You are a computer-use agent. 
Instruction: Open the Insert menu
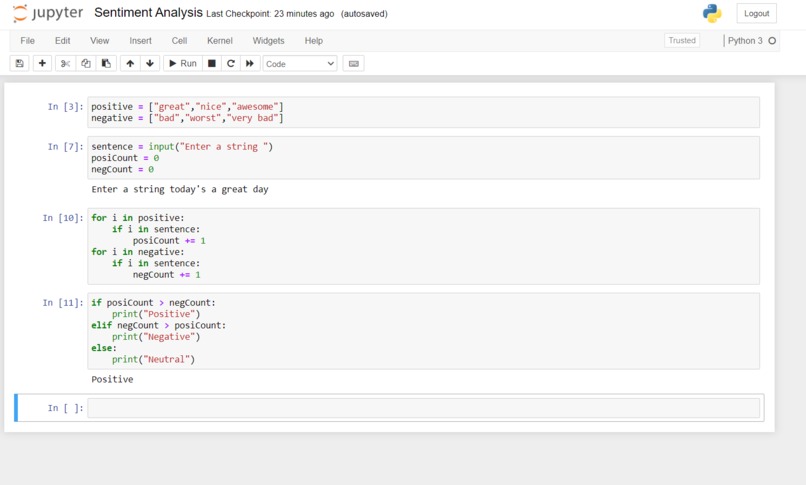[140, 41]
